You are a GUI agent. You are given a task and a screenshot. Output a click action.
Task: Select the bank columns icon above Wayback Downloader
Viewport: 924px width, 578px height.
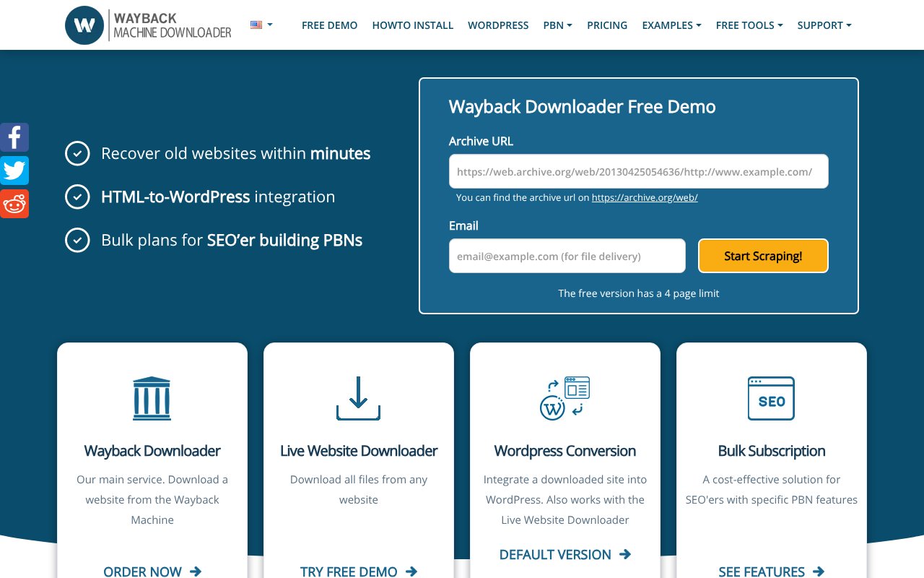point(152,398)
